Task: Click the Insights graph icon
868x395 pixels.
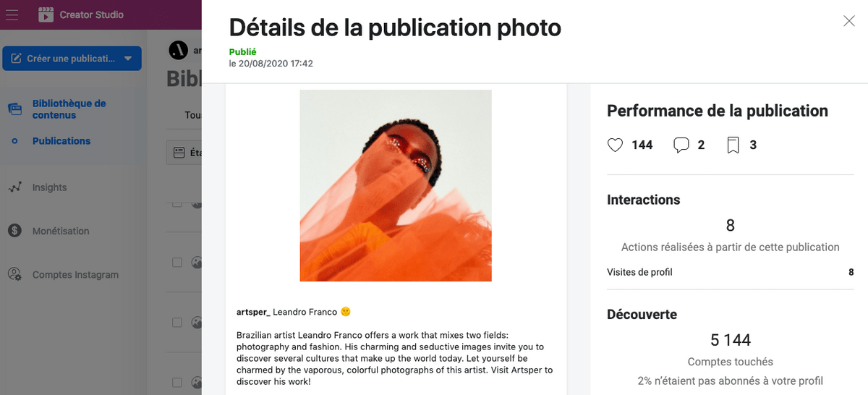Action: [14, 187]
